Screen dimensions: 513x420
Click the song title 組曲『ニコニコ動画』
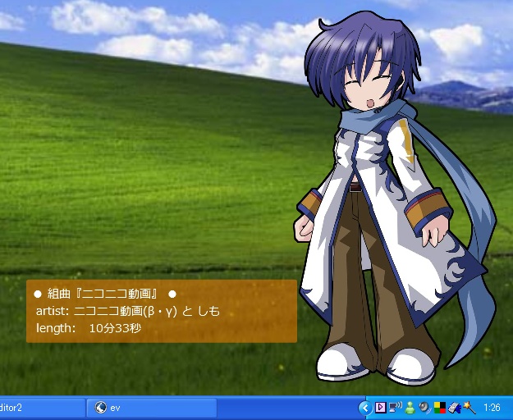(x=104, y=294)
